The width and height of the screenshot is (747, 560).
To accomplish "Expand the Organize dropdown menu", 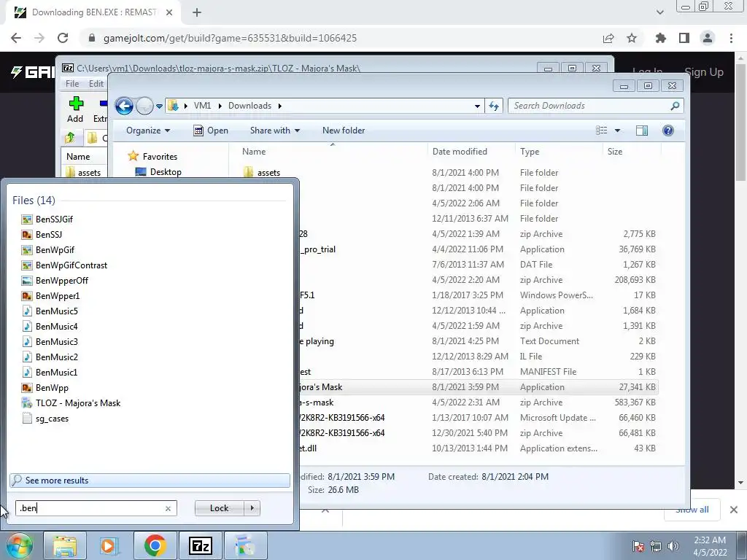I will coord(147,131).
